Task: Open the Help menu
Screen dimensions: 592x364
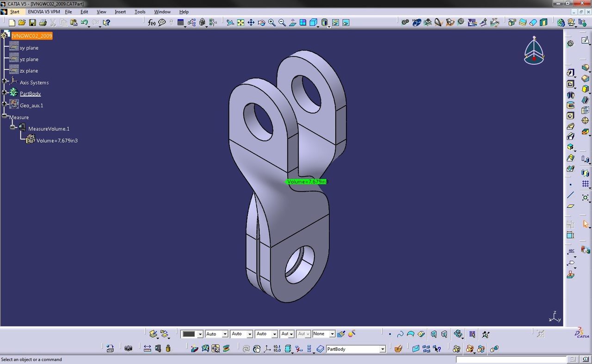Action: pos(184,12)
